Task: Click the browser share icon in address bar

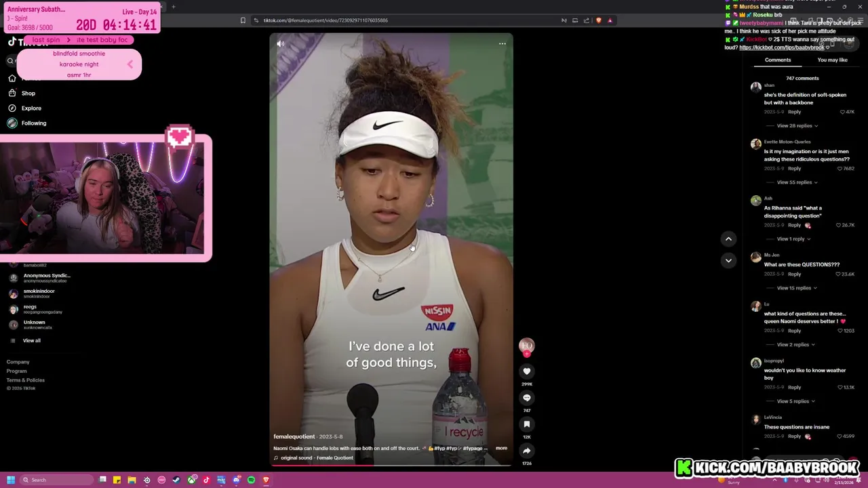Action: pos(587,20)
